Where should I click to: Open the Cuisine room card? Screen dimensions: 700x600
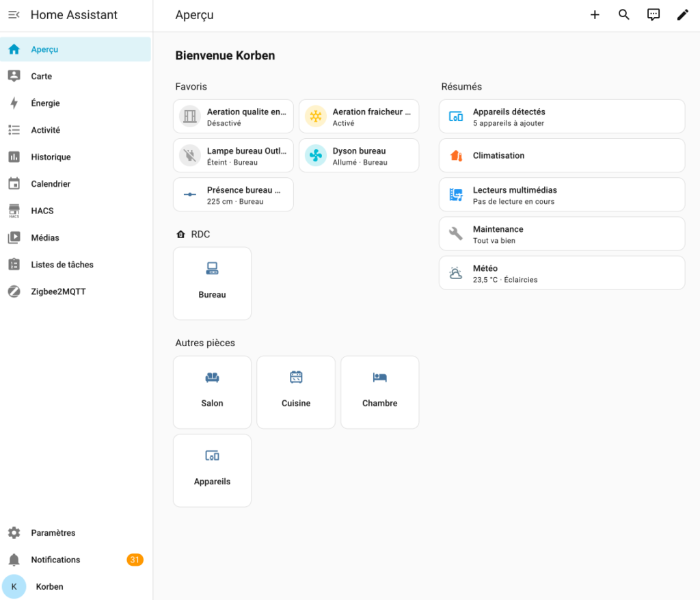tap(296, 392)
